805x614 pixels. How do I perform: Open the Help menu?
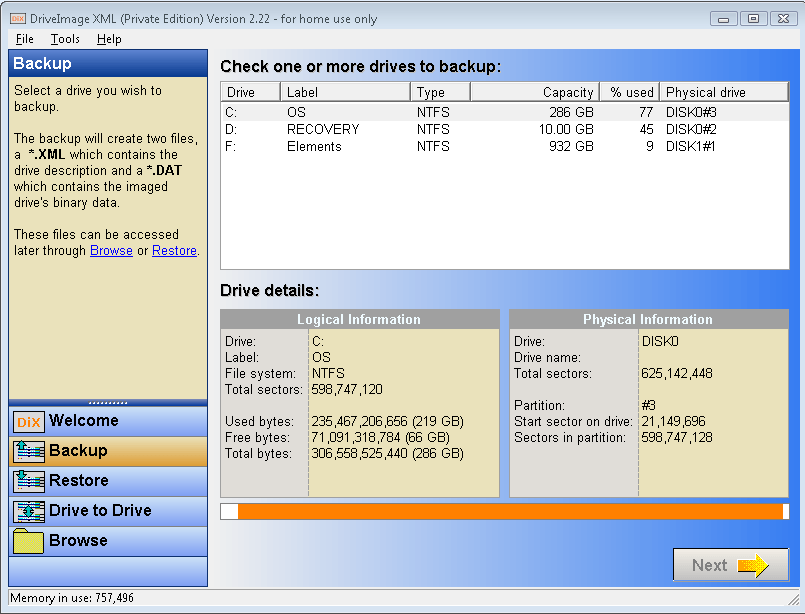pos(109,39)
